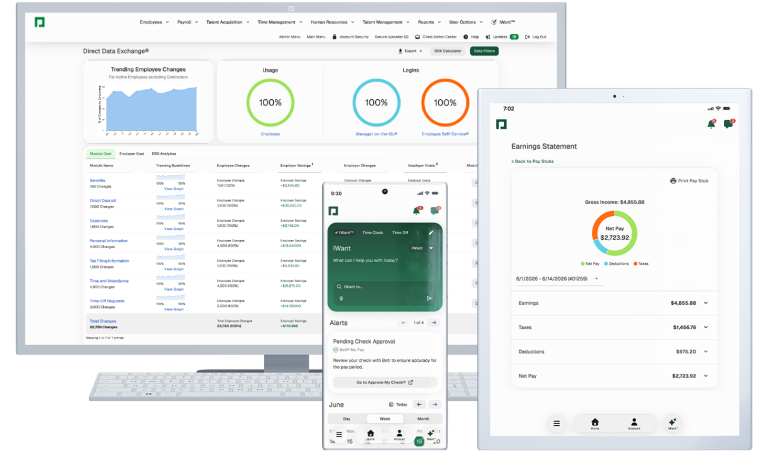Open the phone notifications bell
This screenshot has width=768, height=457.
[416, 211]
